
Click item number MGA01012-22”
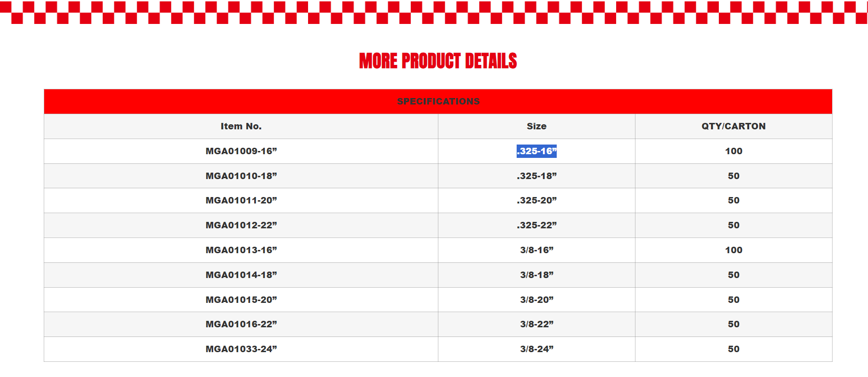coord(241,225)
